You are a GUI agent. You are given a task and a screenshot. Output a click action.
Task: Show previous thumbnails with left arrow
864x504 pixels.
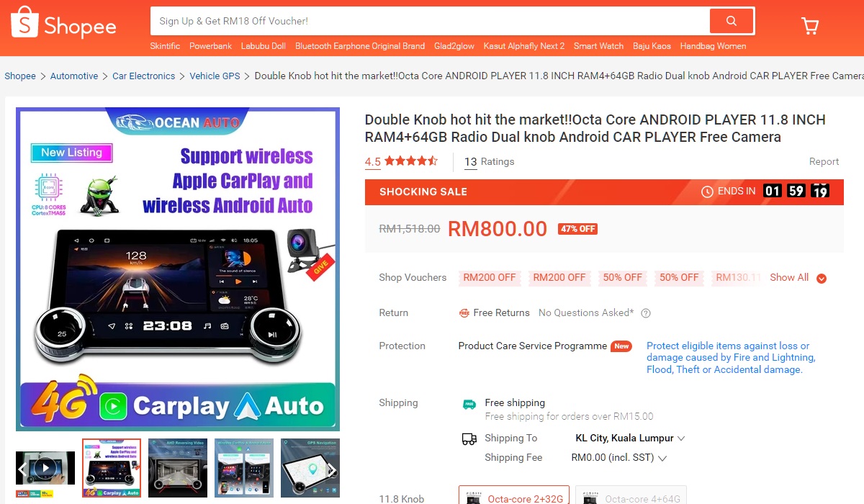(x=22, y=471)
